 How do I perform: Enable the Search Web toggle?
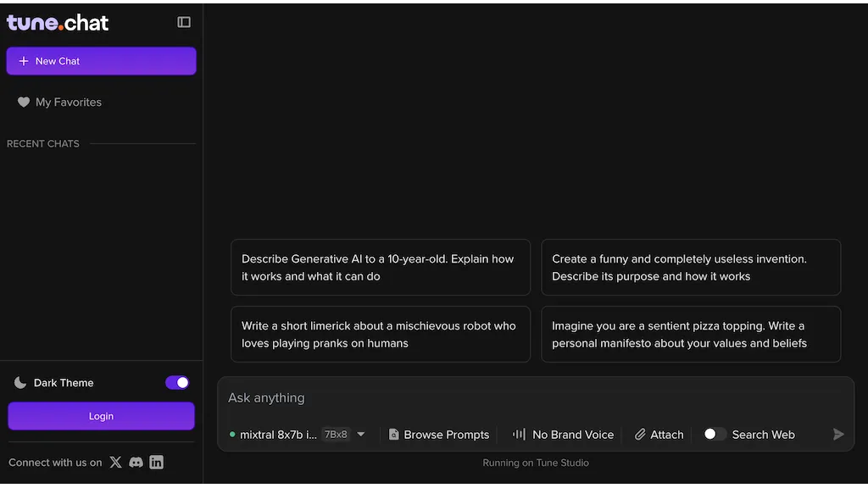pyautogui.click(x=714, y=435)
